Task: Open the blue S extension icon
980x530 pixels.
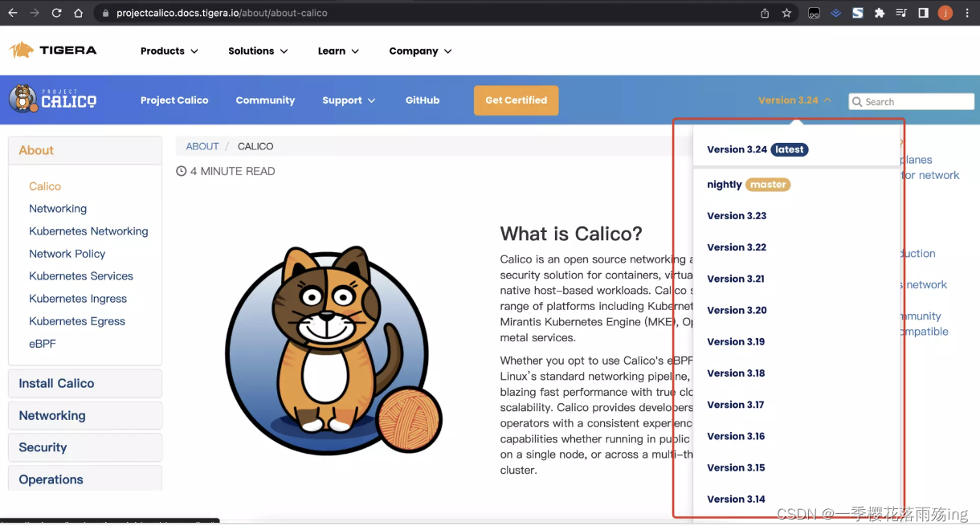Action: click(858, 13)
